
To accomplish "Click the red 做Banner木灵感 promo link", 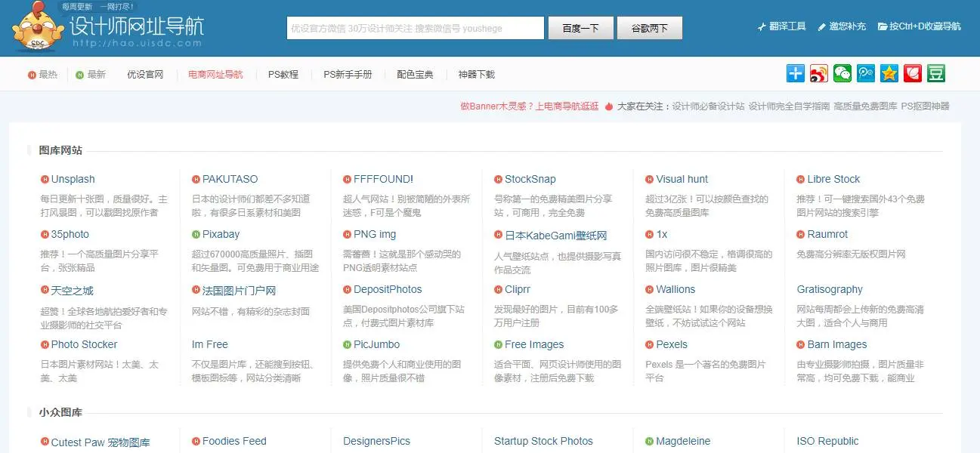I will click(x=529, y=106).
